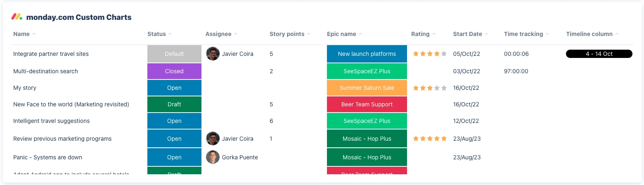This screenshot has height=185, width=644.
Task: Select Open status for Intelligent travel suggestions
Action: tap(174, 121)
